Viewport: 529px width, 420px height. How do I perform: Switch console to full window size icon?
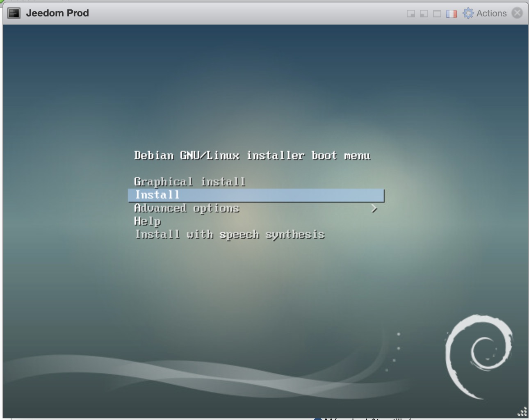tap(437, 14)
